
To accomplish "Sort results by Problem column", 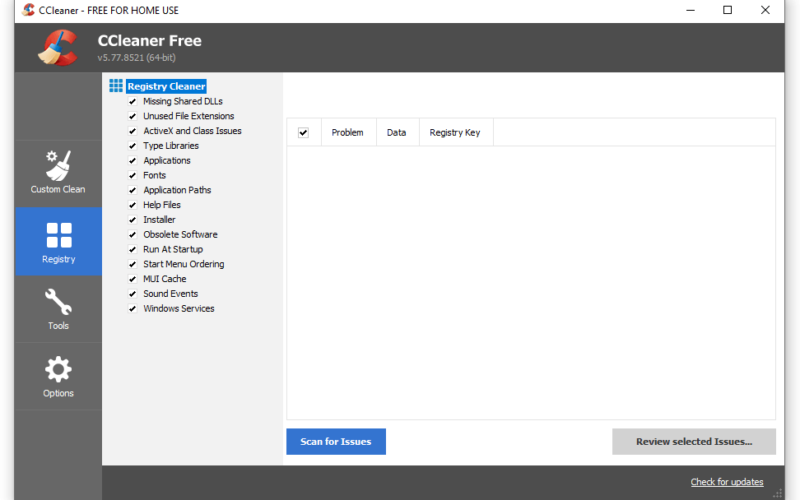I will (x=348, y=133).
